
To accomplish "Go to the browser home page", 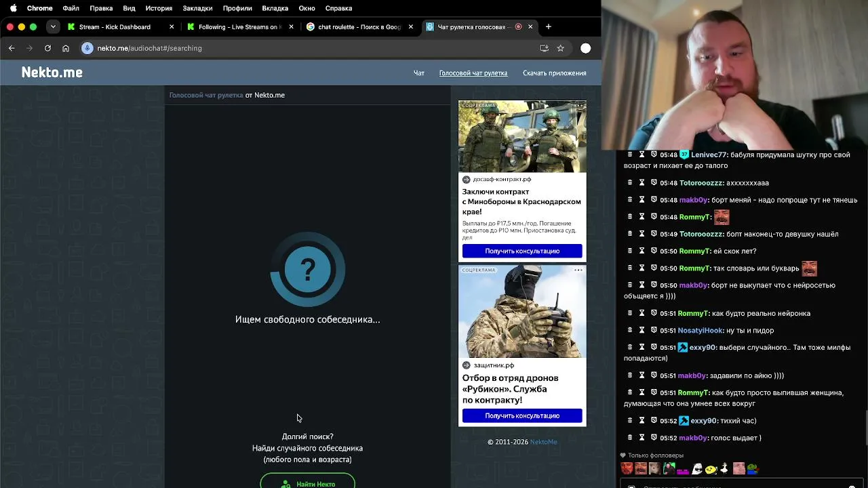I will tap(66, 48).
